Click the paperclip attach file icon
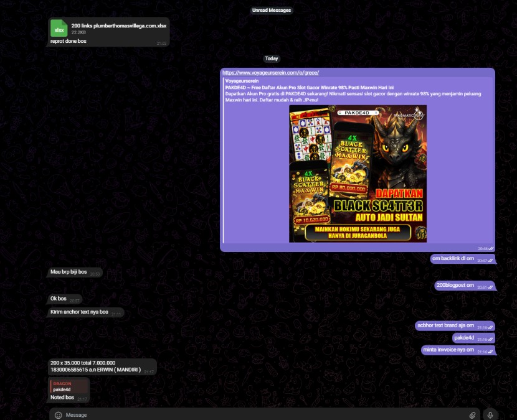The width and height of the screenshot is (517, 420). pos(473,415)
